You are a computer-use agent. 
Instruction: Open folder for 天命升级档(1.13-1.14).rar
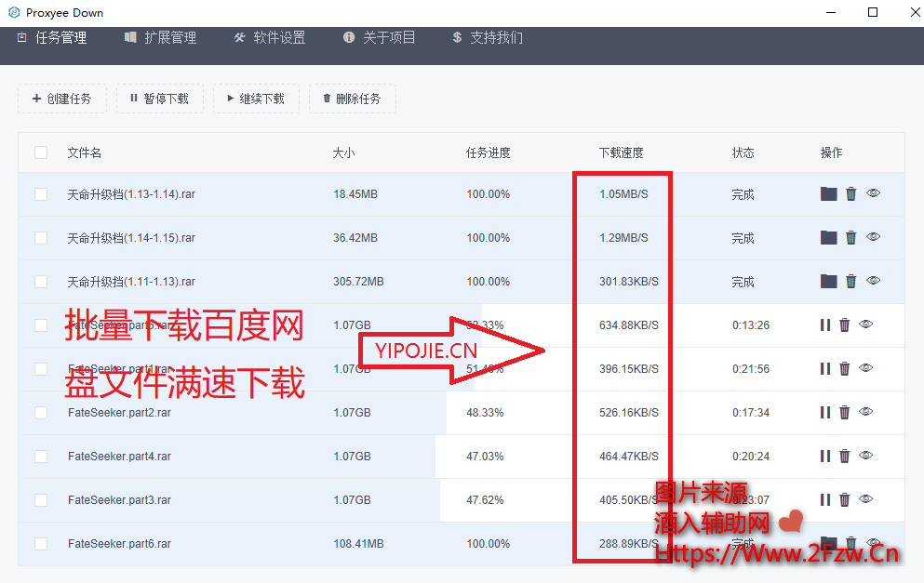coord(828,193)
